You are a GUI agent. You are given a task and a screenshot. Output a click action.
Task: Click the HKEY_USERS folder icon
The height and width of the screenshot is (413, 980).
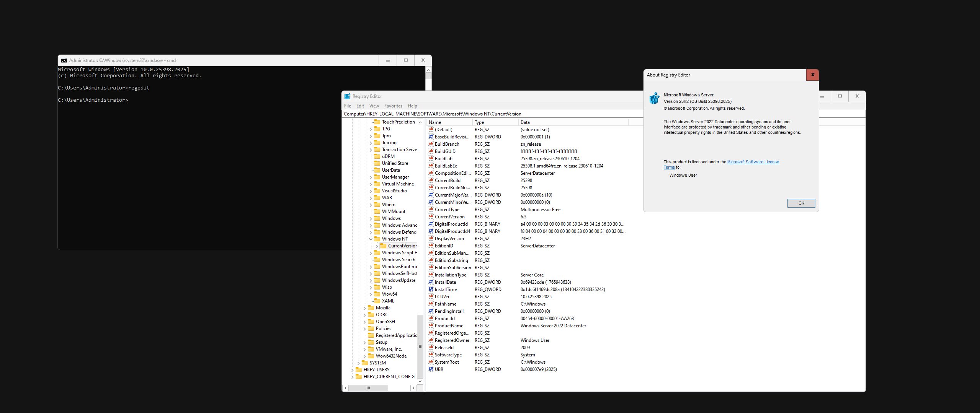click(x=359, y=370)
